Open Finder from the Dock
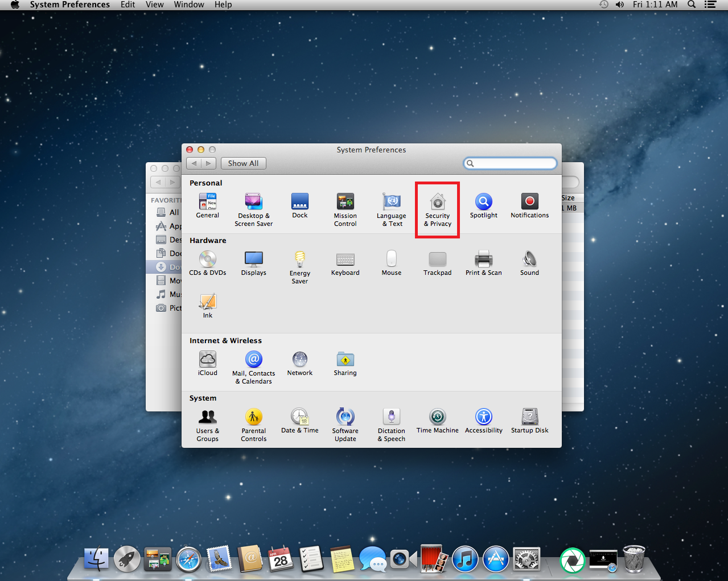The height and width of the screenshot is (581, 728). tap(96, 559)
